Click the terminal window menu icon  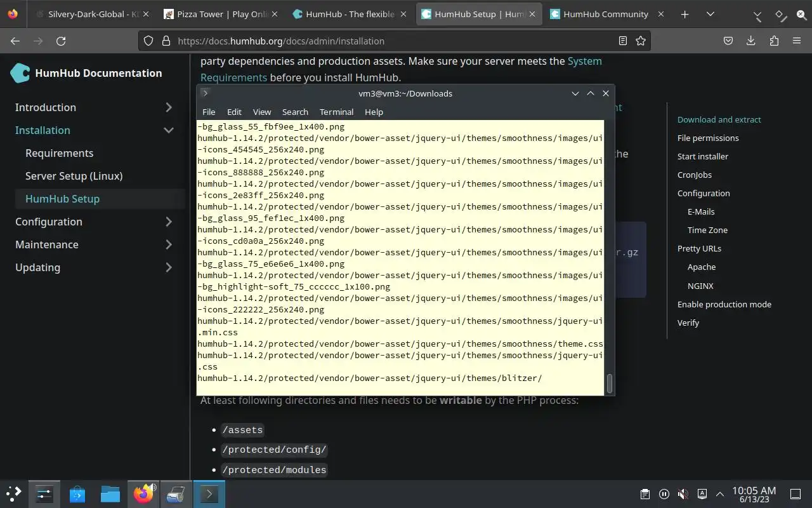click(x=205, y=93)
